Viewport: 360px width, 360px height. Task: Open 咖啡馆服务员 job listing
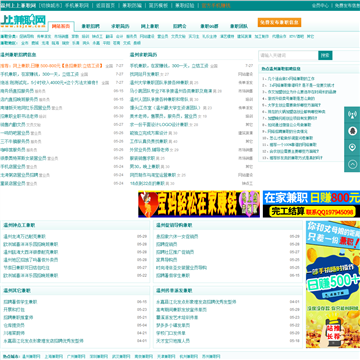13,150
